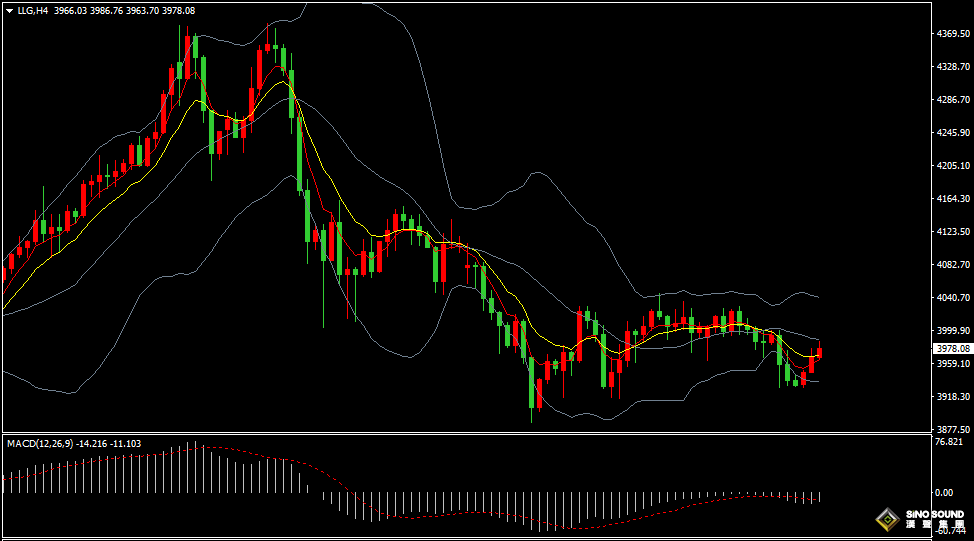The height and width of the screenshot is (541, 974).
Task: Click the 3918.30 price axis label
Action: click(952, 397)
